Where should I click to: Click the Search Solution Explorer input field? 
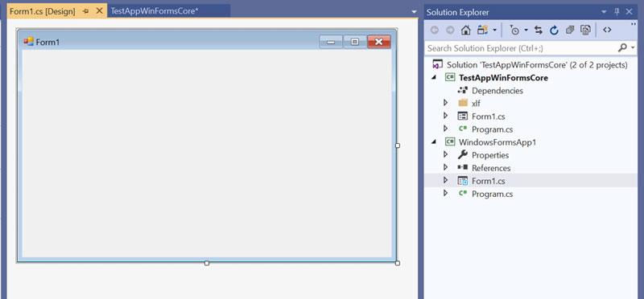521,48
